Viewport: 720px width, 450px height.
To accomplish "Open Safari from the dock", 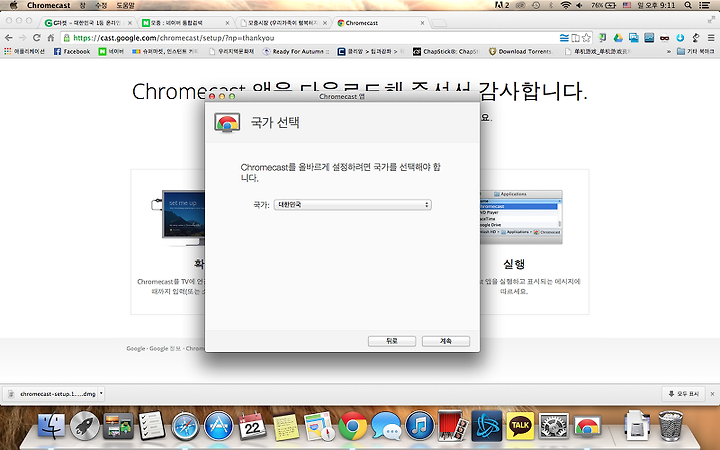I will pyautogui.click(x=186, y=426).
